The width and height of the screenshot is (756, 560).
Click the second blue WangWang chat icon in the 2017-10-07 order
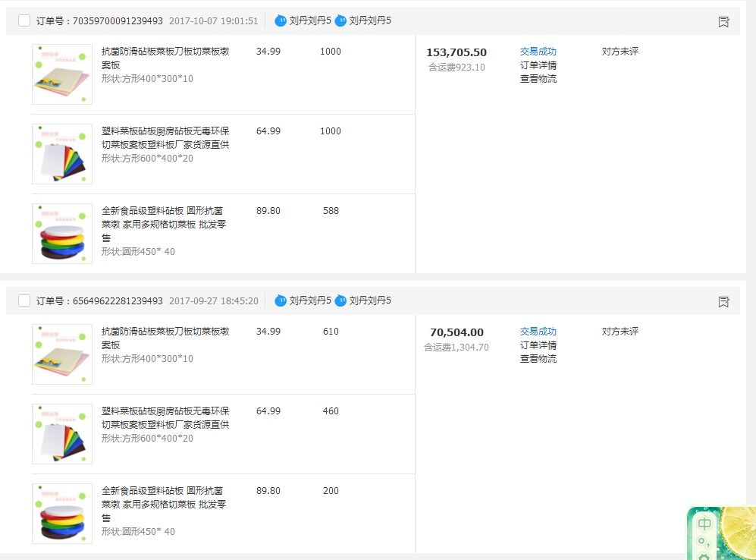[x=340, y=21]
